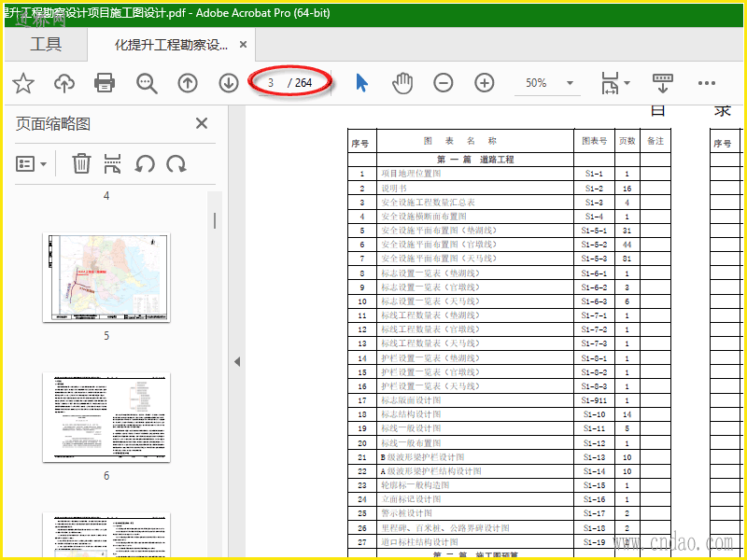Click page label 5 under thumbnail
This screenshot has width=747, height=560.
click(106, 336)
